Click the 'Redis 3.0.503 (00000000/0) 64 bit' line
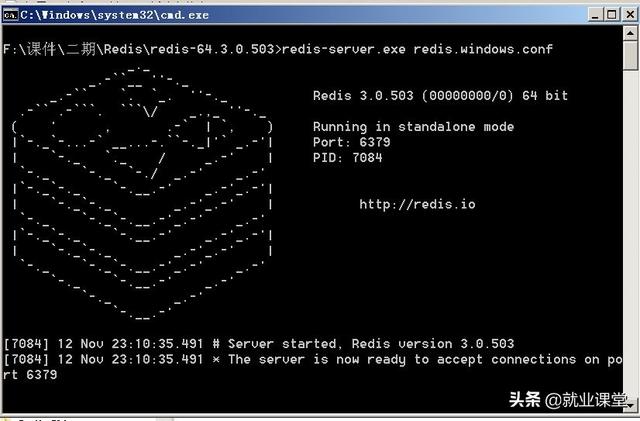This screenshot has height=421, width=640. (x=440, y=96)
